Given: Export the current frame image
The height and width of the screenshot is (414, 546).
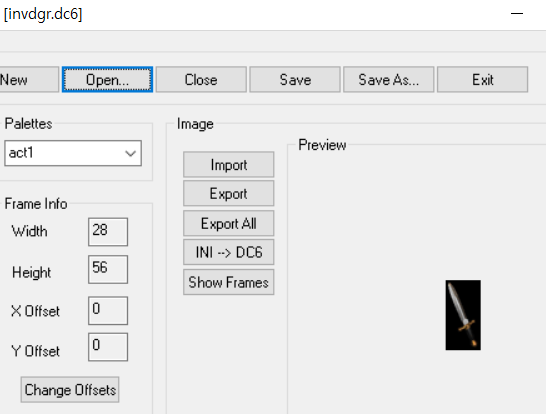Looking at the screenshot, I should click(x=228, y=193).
